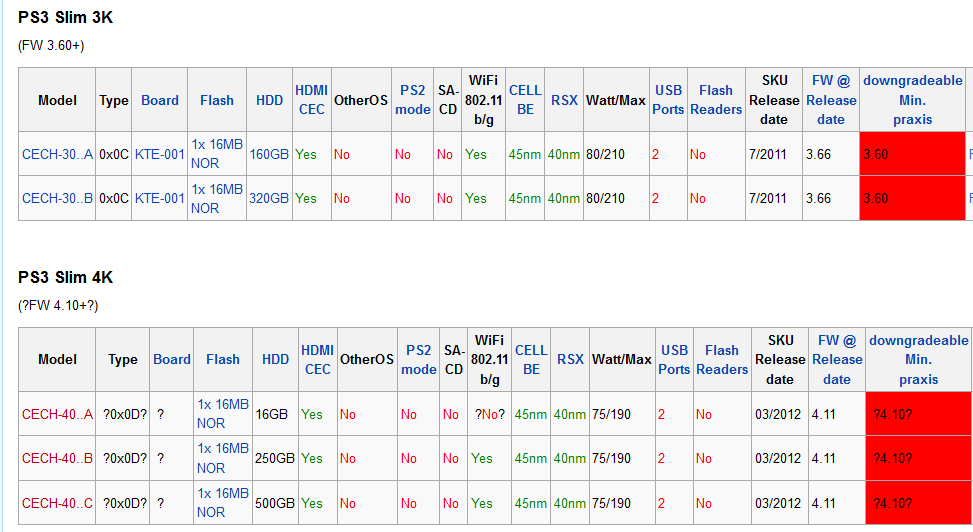
Task: Click KTE-001 board link in CECH-30..A row
Action: (159, 154)
